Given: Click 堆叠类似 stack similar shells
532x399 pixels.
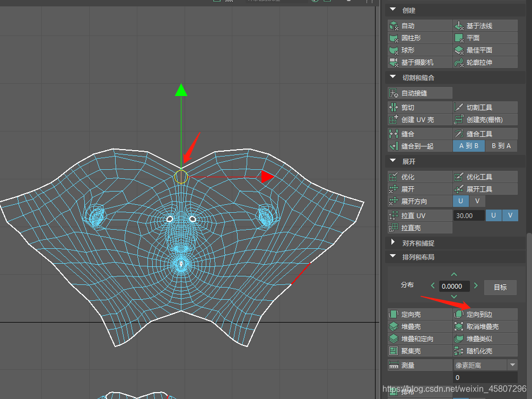Looking at the screenshot, I should (x=485, y=339).
